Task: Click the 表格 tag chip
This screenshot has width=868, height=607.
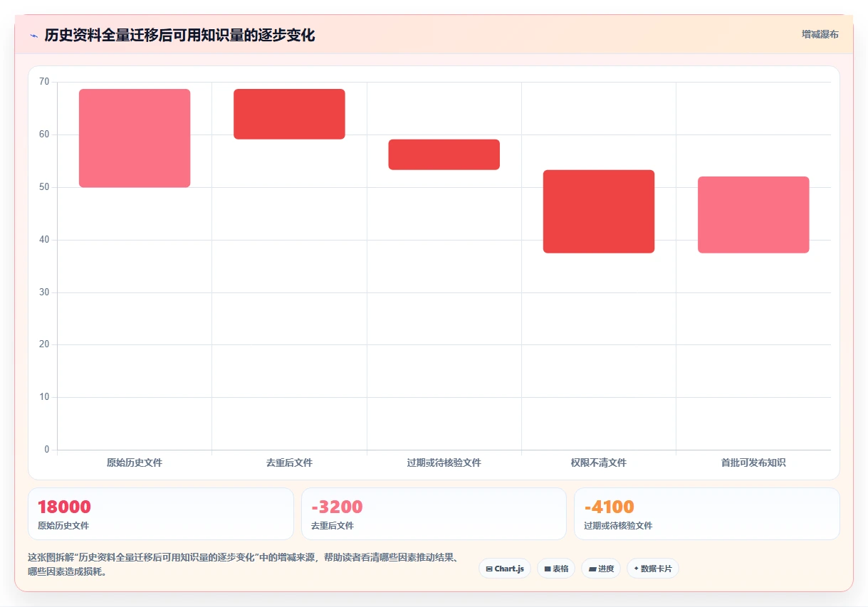Action: 556,569
